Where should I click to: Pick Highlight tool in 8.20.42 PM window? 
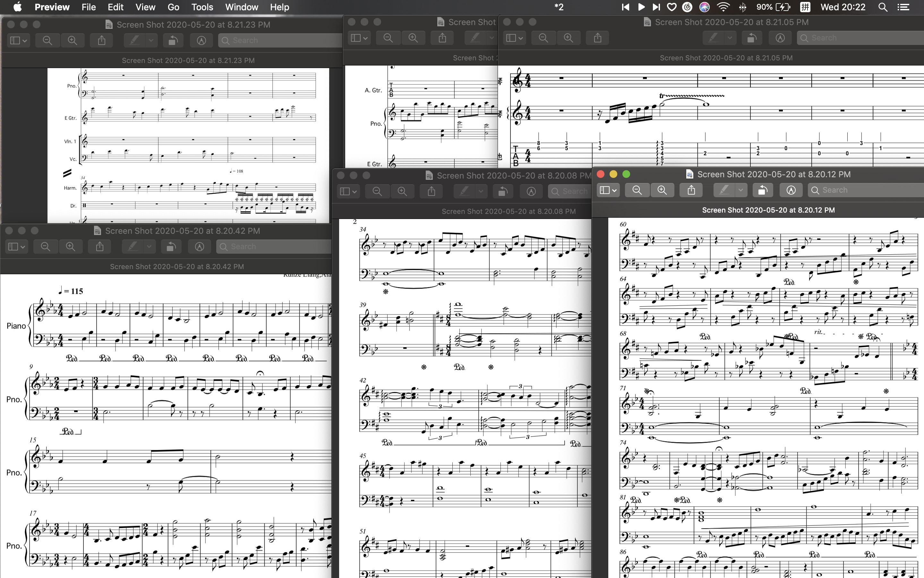click(133, 247)
